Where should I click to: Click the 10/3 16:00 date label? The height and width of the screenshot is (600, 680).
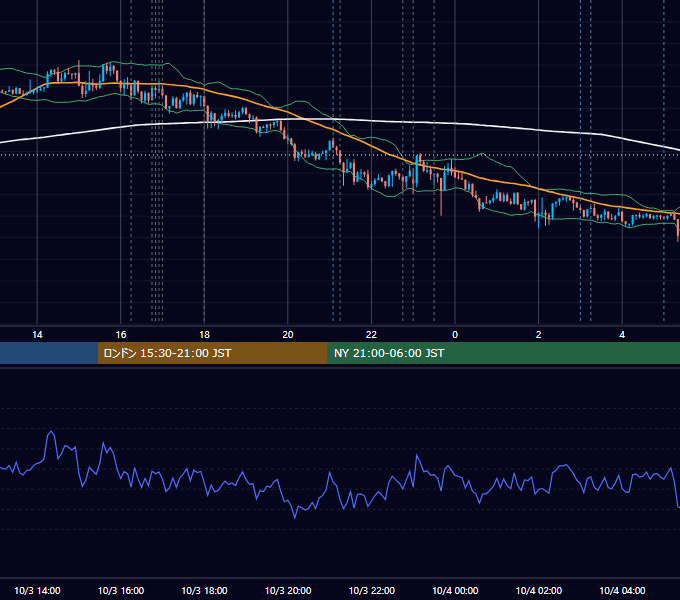121,590
